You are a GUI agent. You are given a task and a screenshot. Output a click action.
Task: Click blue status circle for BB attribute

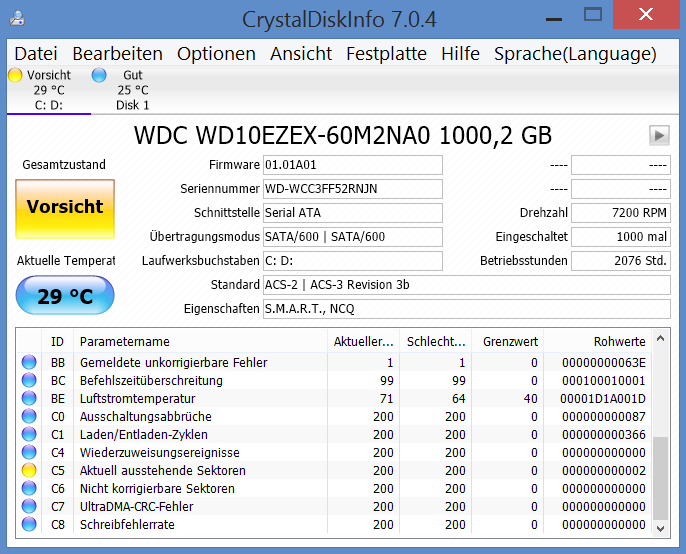[x=29, y=362]
